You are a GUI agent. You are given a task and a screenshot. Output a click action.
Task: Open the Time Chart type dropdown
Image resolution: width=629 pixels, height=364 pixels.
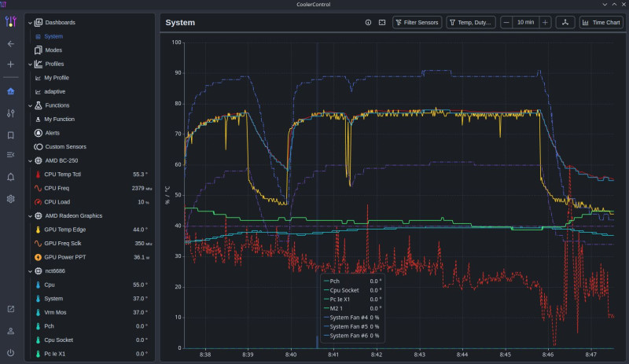point(601,23)
